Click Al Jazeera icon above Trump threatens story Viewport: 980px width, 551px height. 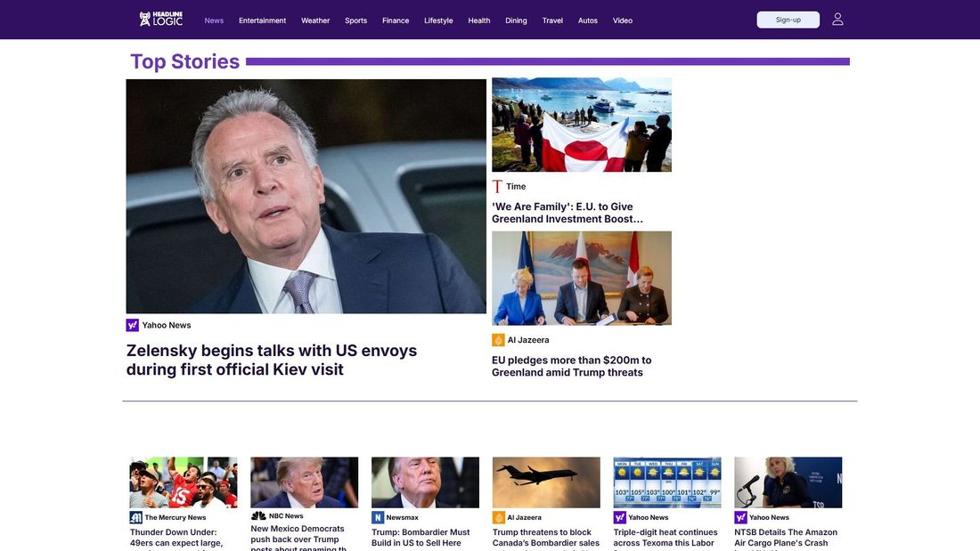tap(499, 517)
